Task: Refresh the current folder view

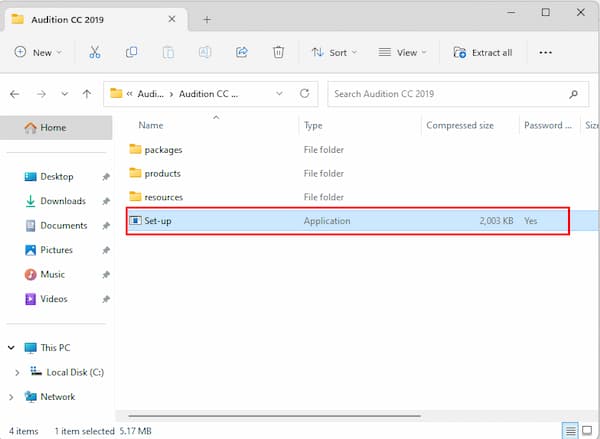Action: click(305, 94)
